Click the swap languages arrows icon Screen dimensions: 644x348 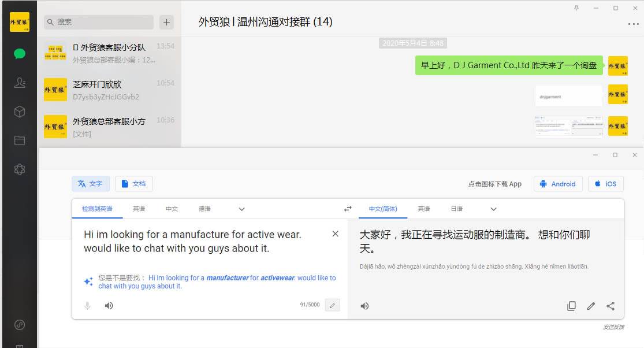click(x=348, y=209)
